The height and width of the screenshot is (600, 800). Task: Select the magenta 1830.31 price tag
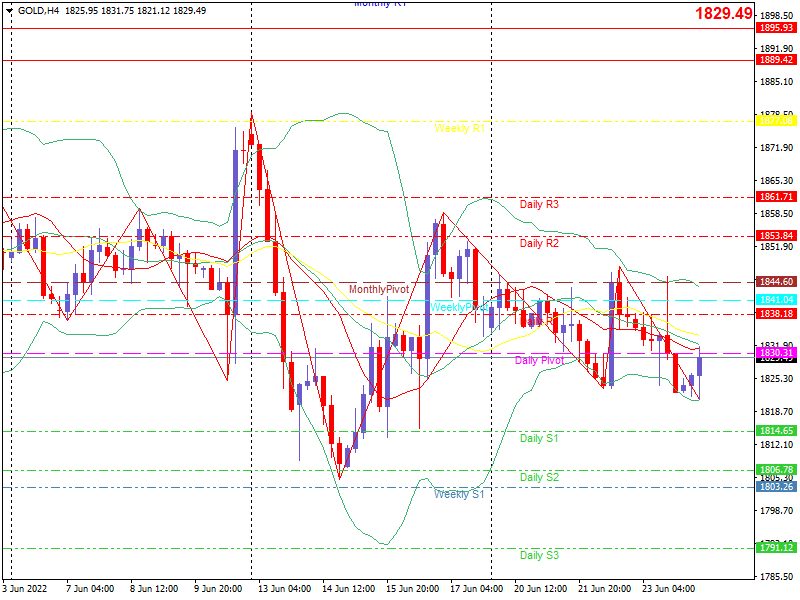click(x=776, y=353)
